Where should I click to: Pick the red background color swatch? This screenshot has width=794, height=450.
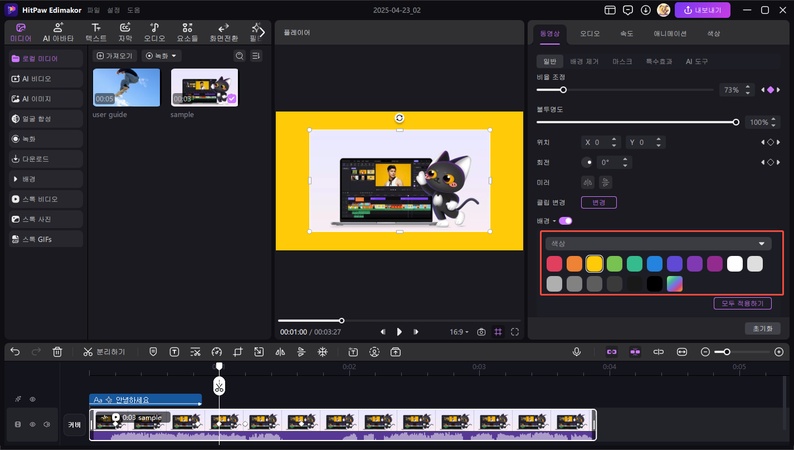(x=554, y=264)
